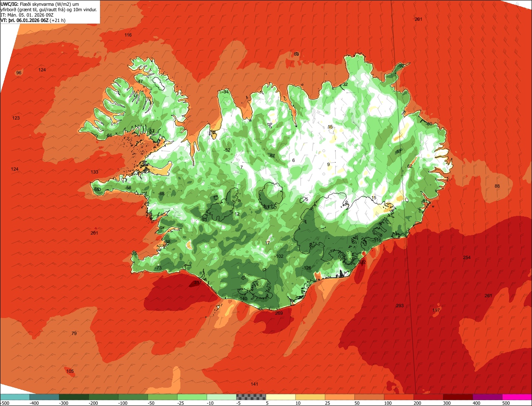This screenshot has height=406, width=532.
Task: Click the sea flux value '141'
Action: 255,384
